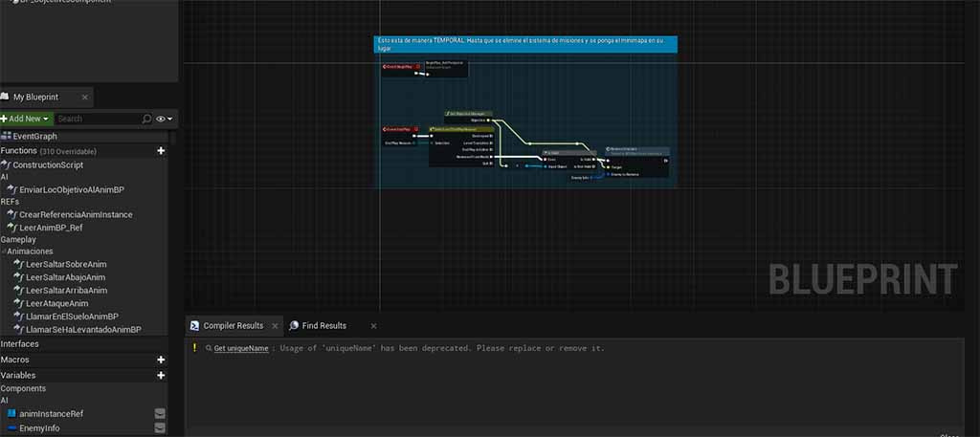Click ConstructionScript function icon
This screenshot has width=980, height=437.
point(7,165)
